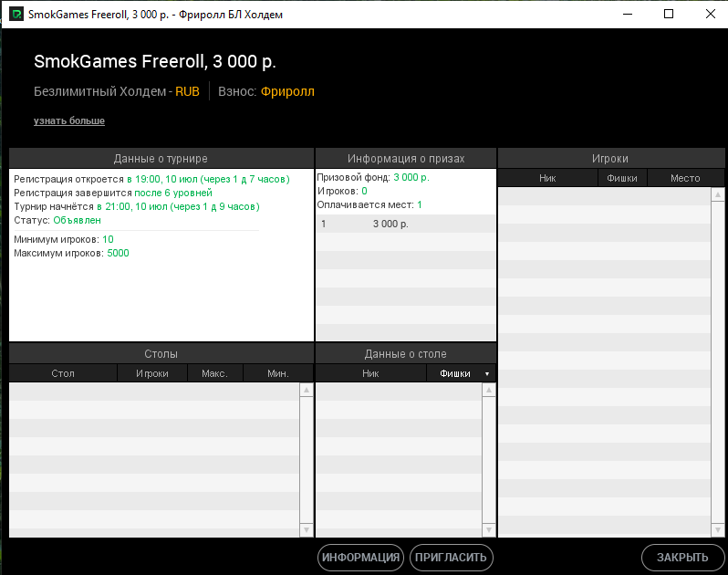Click the 'Игроки' panel header
The width and height of the screenshot is (728, 575).
click(610, 159)
